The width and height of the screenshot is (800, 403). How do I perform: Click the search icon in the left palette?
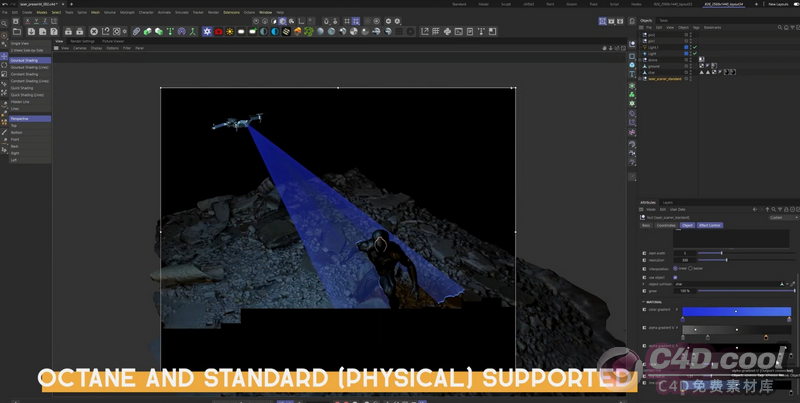click(x=4, y=23)
